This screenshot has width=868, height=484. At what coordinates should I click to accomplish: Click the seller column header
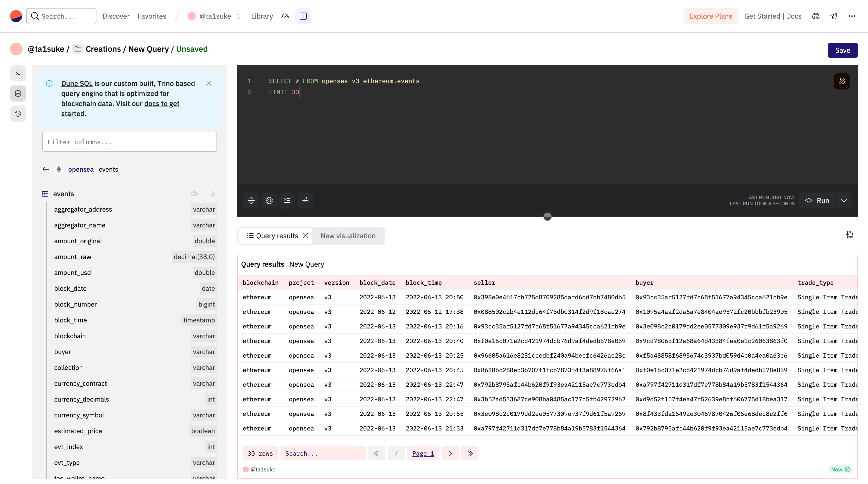(484, 282)
